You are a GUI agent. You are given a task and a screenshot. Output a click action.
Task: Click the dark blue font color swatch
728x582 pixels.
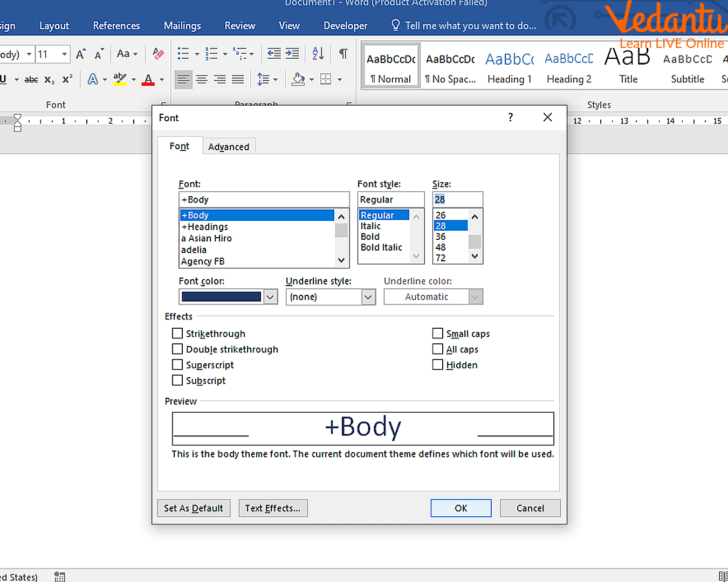221,297
